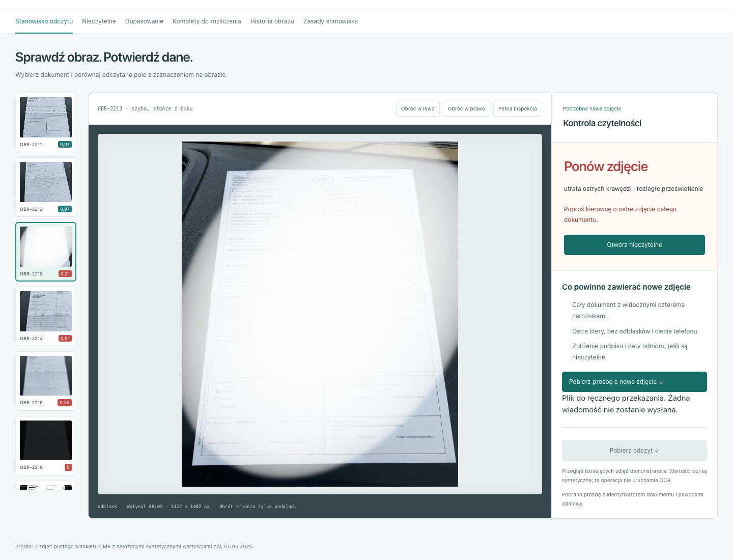Image resolution: width=733 pixels, height=560 pixels.
Task: Click the Pobierz odczyt button
Action: tap(634, 451)
